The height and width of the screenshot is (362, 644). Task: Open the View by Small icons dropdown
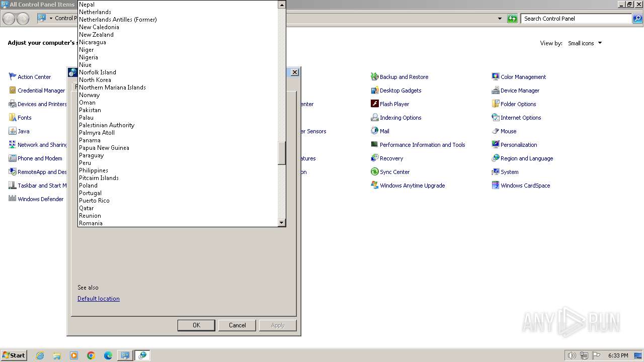pos(585,43)
